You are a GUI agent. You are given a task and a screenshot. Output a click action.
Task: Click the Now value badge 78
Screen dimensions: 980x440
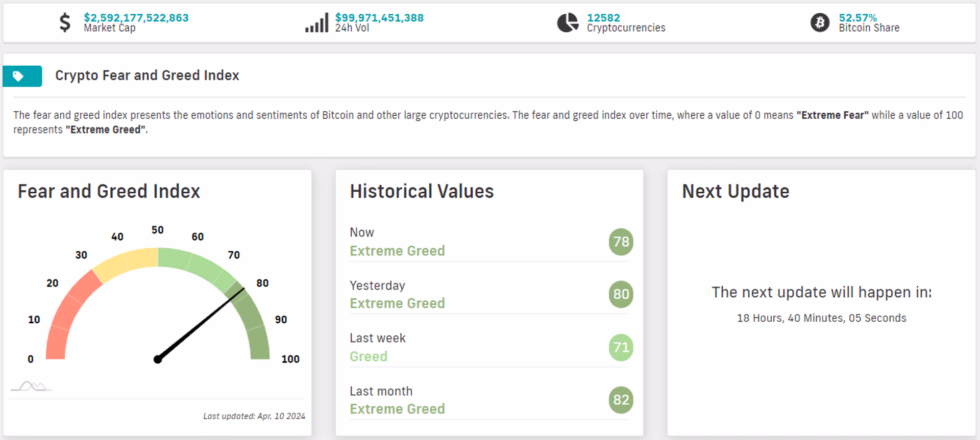click(621, 242)
